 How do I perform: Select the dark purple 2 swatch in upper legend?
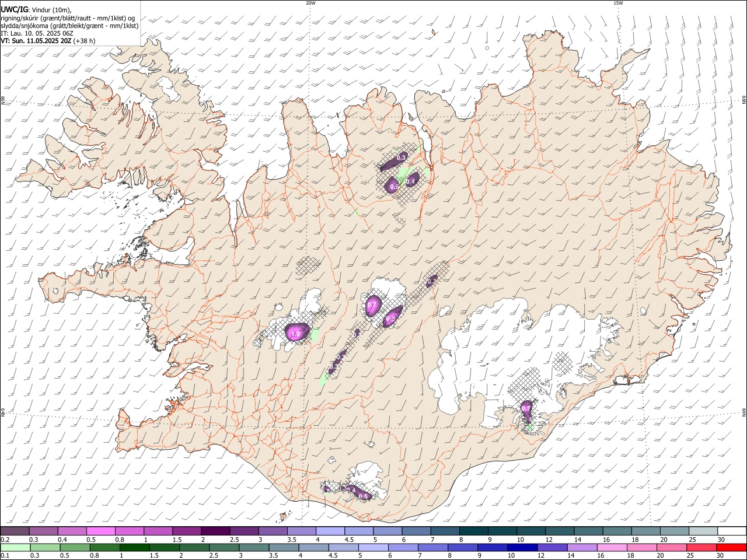click(x=215, y=531)
